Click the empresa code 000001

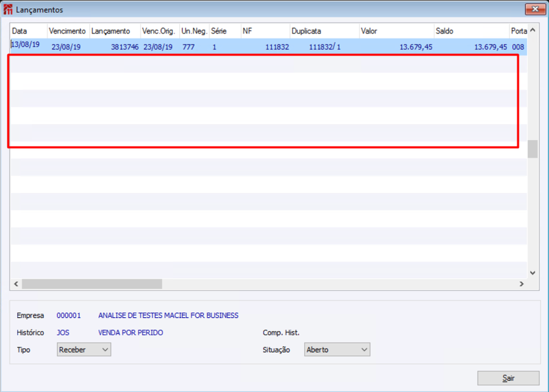69,316
